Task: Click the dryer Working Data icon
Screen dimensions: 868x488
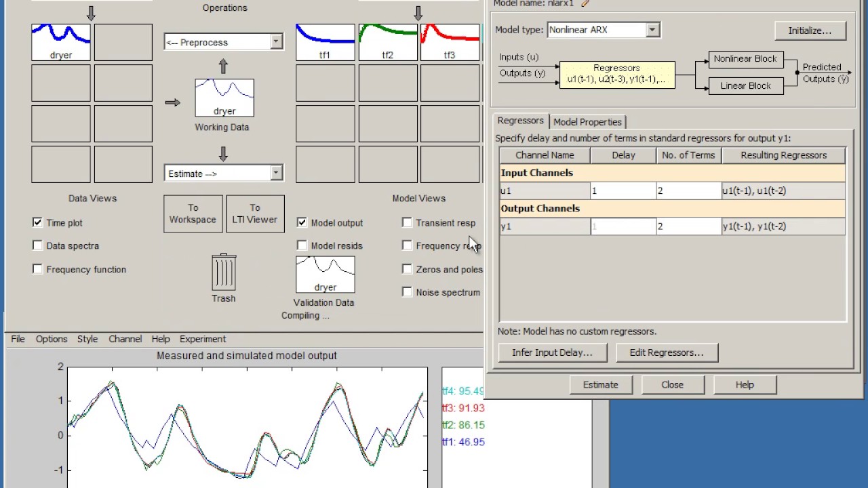Action: pyautogui.click(x=224, y=98)
